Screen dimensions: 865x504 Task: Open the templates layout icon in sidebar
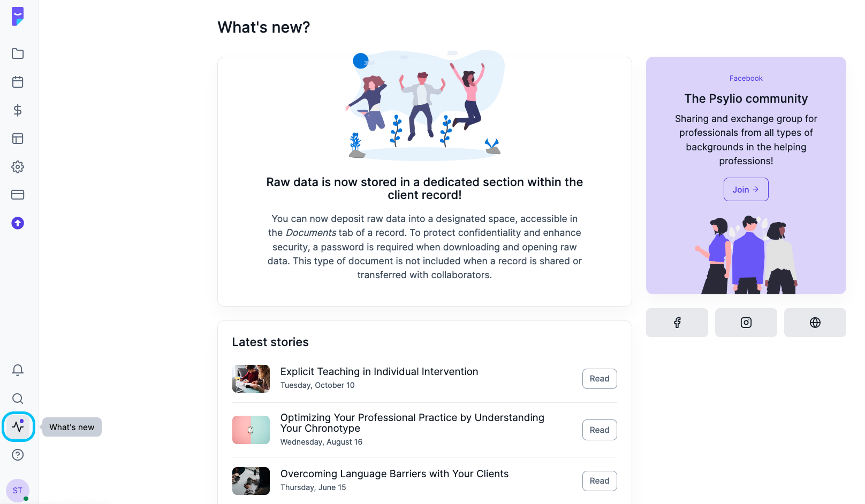18,139
